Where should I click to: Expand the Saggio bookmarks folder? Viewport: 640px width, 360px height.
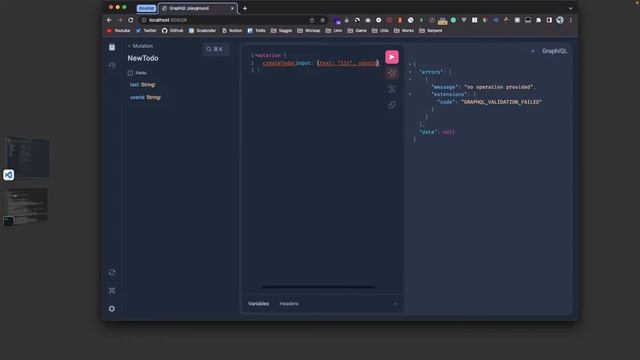282,31
